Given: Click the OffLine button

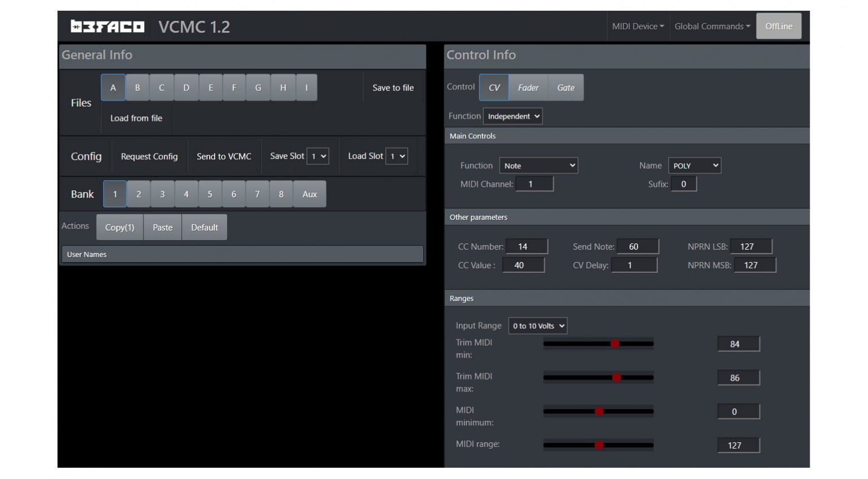Looking at the screenshot, I should (779, 25).
